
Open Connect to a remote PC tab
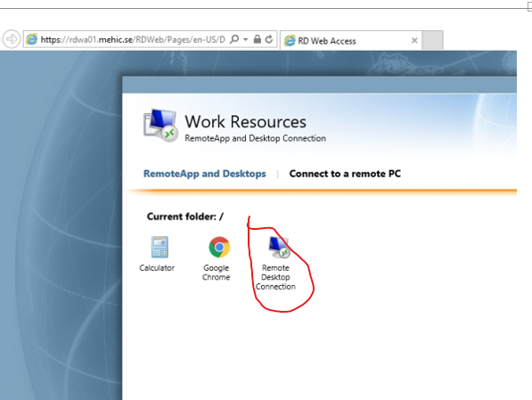[345, 174]
